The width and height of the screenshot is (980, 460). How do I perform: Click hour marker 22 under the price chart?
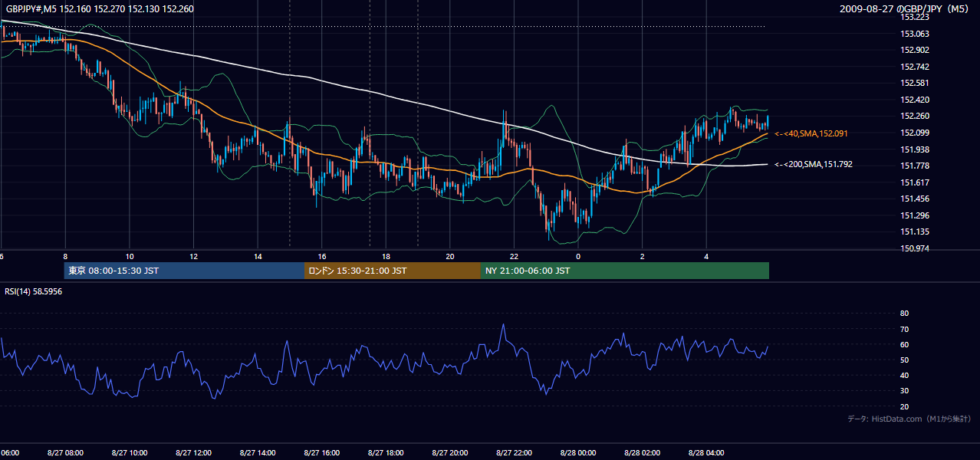point(514,257)
